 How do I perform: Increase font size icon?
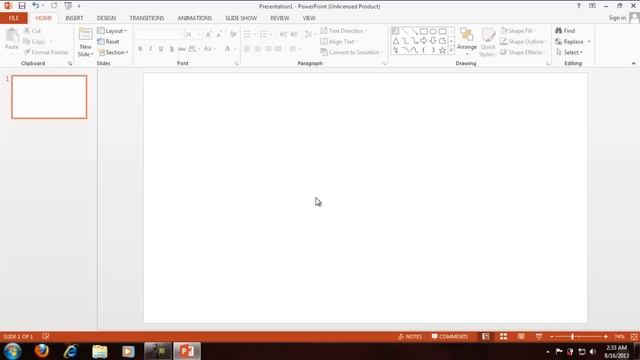tap(209, 35)
